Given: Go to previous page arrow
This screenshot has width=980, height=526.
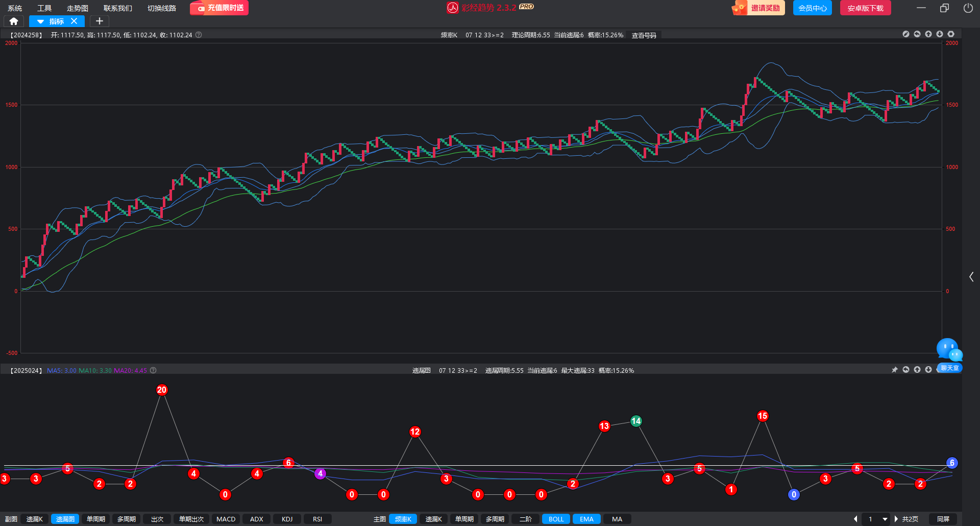Looking at the screenshot, I should tap(855, 519).
